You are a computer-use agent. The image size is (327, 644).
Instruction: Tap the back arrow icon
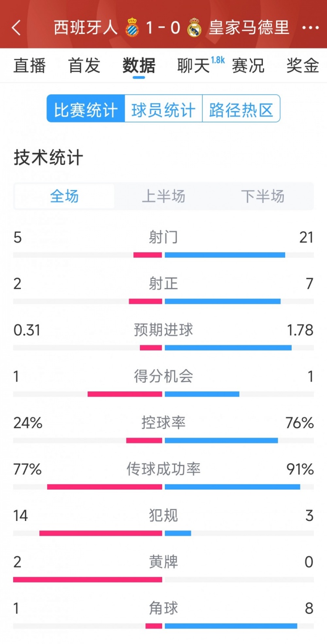coord(16,27)
